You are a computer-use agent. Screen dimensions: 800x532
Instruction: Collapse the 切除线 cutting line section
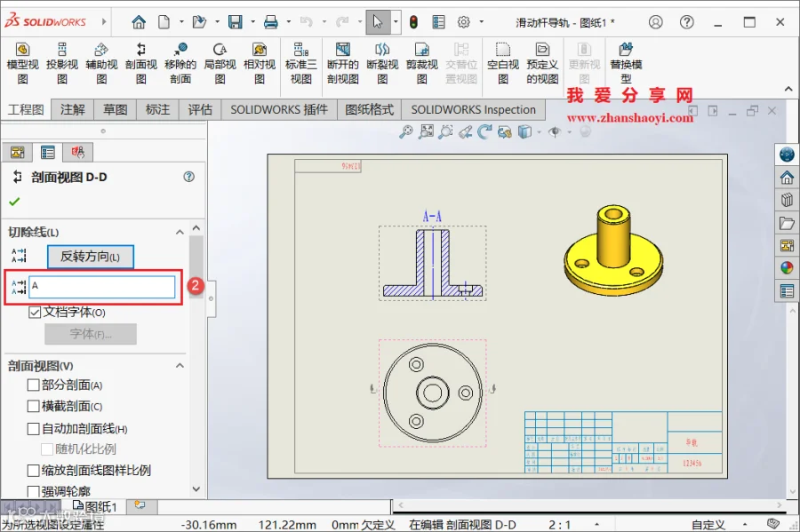(x=180, y=233)
